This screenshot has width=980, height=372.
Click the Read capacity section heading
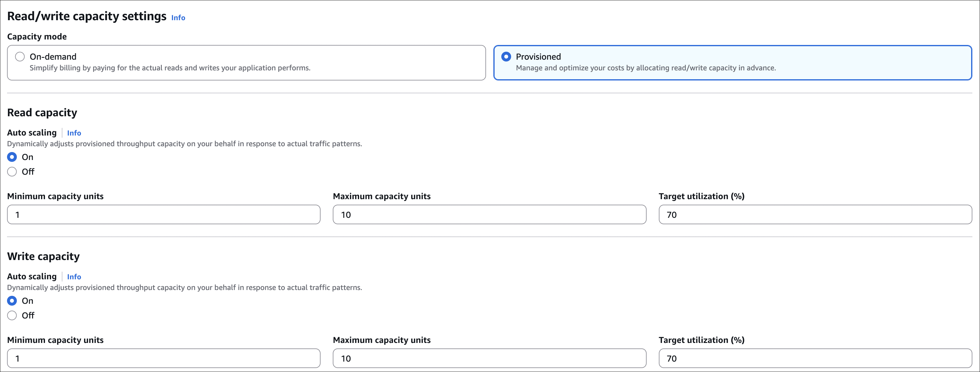coord(42,112)
